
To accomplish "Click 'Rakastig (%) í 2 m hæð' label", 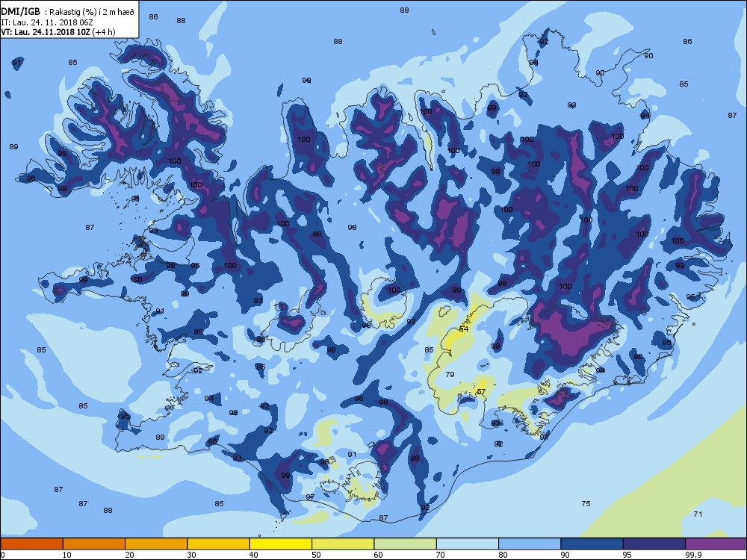I will (x=92, y=12).
